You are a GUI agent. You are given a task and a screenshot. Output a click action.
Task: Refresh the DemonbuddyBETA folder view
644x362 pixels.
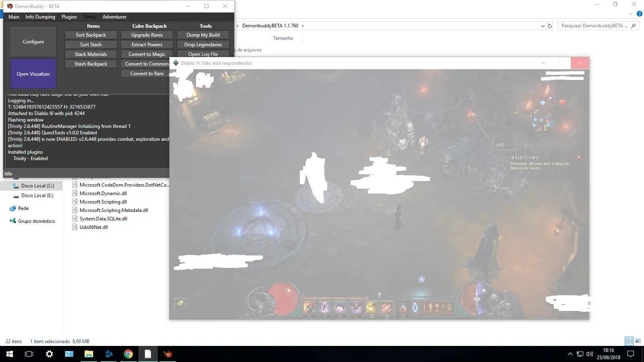(x=550, y=26)
